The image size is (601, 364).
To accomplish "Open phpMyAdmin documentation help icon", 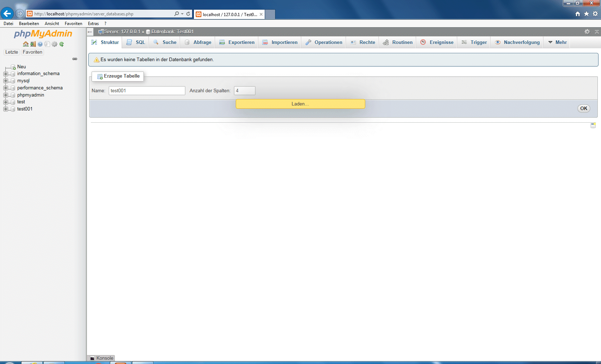I will [40, 44].
